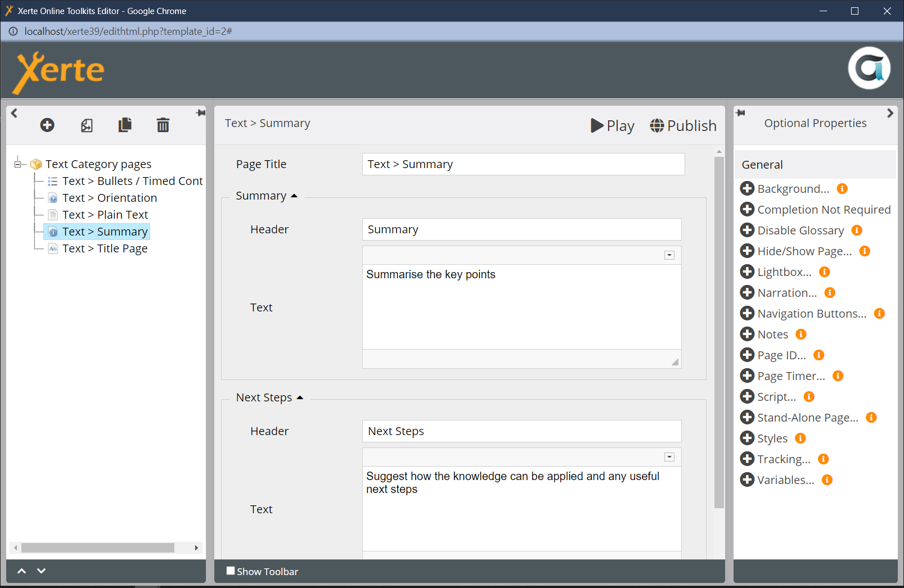
Task: Collapse the Text Category pages tree node
Action: pyautogui.click(x=17, y=164)
